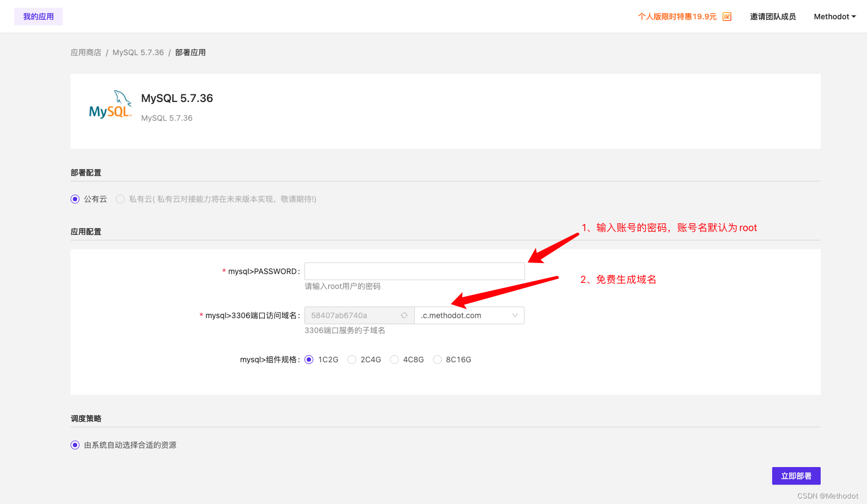
Task: Click the 部署配置 section heading
Action: [x=86, y=173]
